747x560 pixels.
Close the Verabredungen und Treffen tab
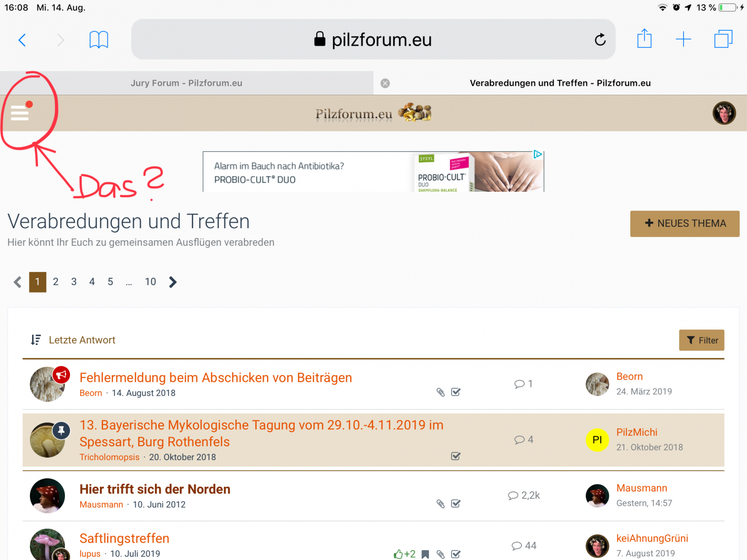tap(385, 83)
